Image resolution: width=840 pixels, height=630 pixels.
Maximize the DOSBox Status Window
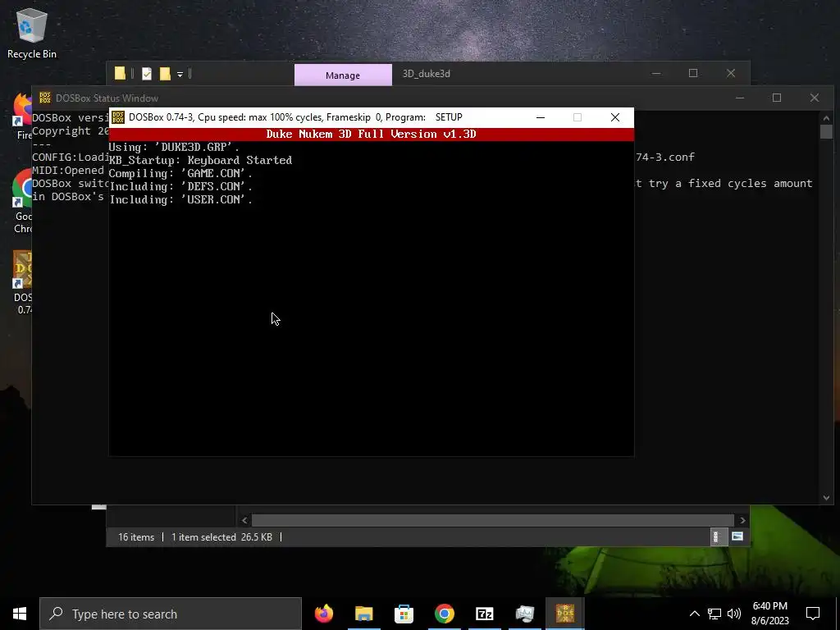(x=777, y=98)
